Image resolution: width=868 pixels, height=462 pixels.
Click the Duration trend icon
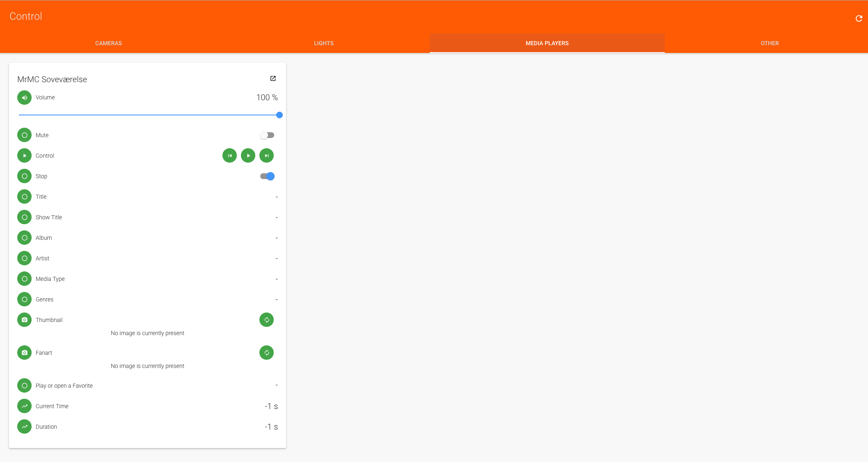point(24,426)
